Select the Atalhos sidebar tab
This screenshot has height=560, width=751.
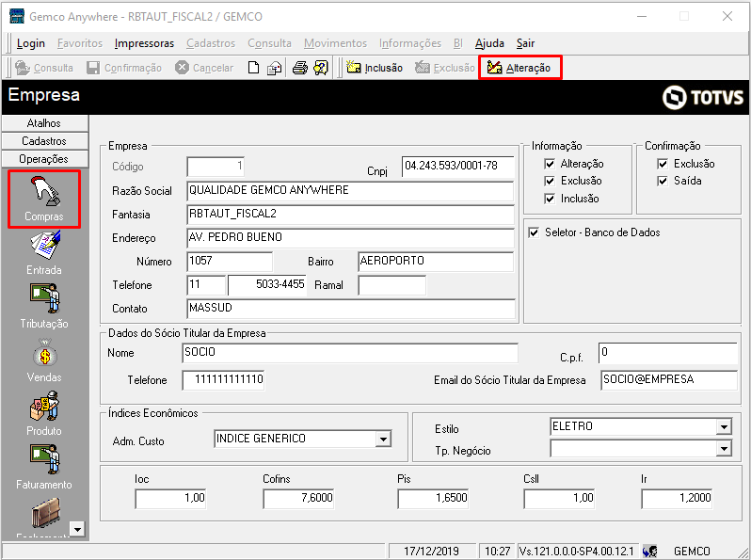click(x=44, y=123)
